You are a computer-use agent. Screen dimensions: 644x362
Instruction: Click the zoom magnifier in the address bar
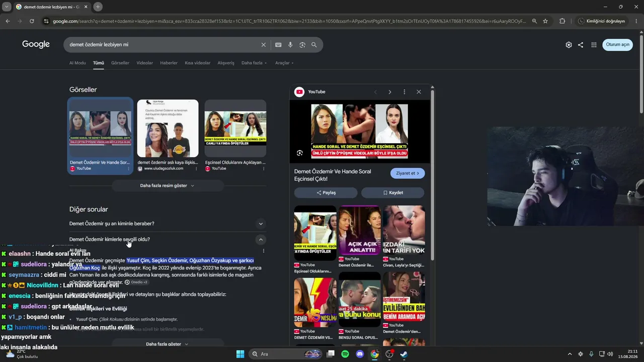[534, 21]
